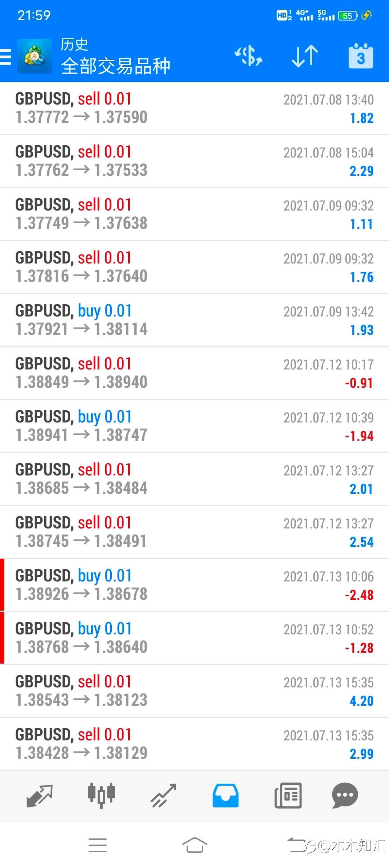
Task: Tap the losing trade showing -0.91
Action: [x=194, y=373]
